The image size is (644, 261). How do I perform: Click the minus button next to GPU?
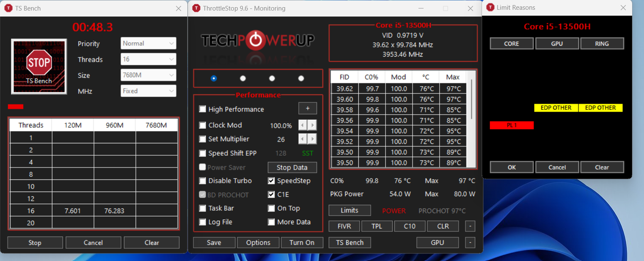[x=470, y=242]
